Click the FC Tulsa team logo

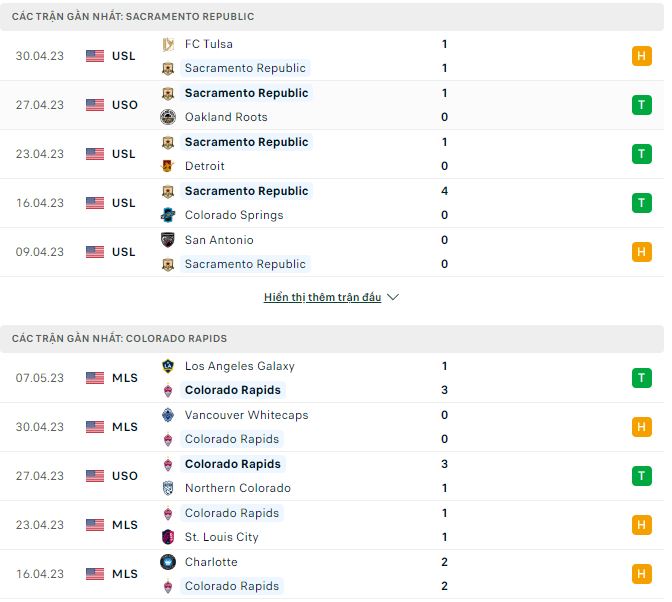[168, 44]
